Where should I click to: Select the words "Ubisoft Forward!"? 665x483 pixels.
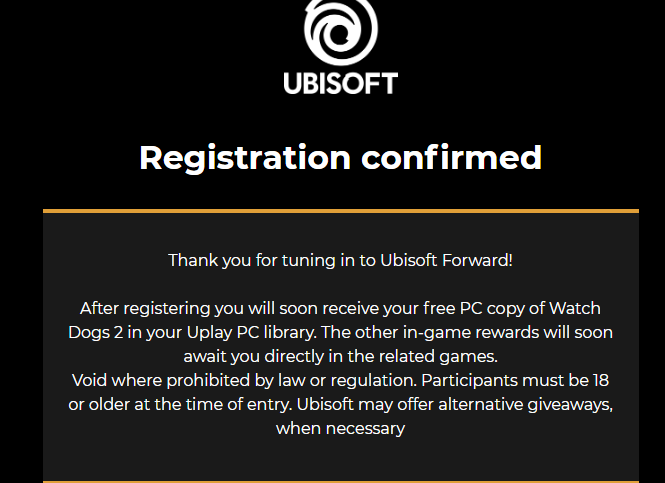pos(446,260)
